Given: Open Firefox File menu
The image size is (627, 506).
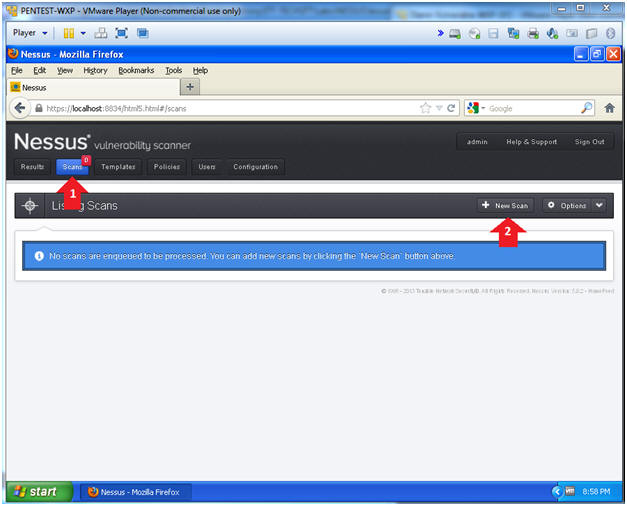Looking at the screenshot, I should [17, 71].
